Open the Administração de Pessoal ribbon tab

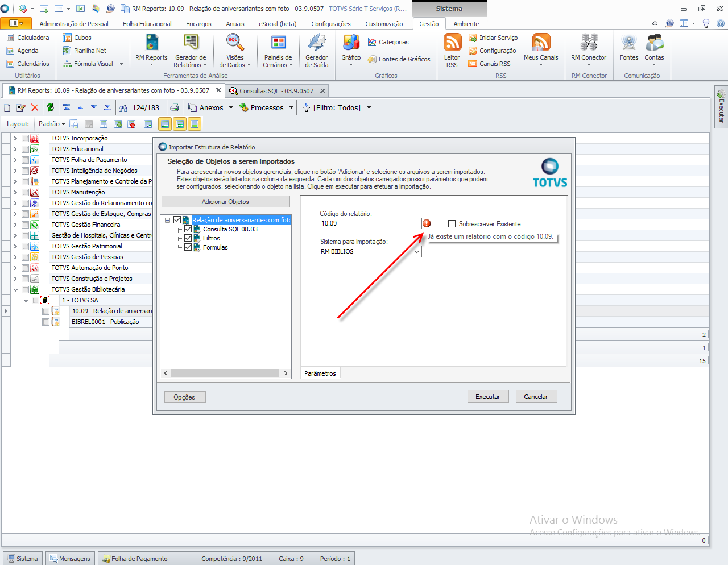74,24
